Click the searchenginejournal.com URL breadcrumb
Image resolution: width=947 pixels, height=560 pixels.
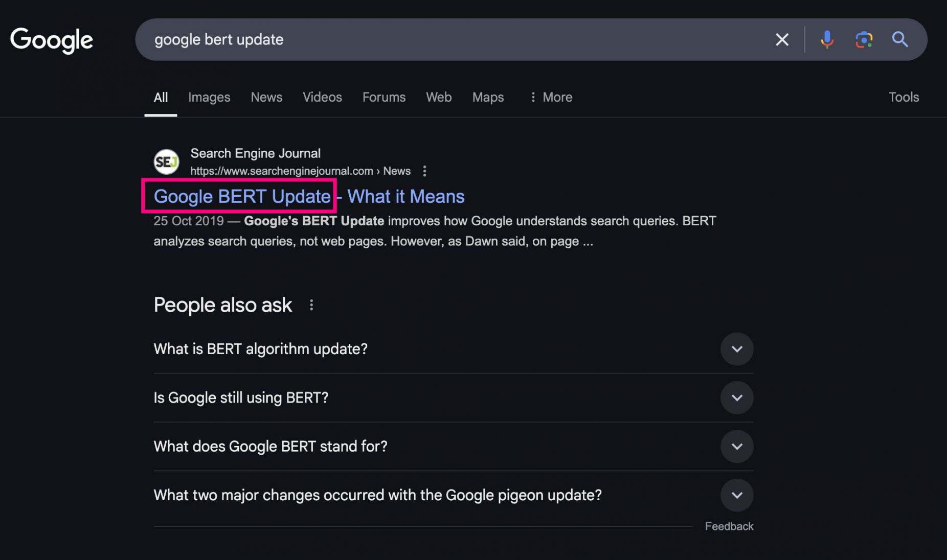click(300, 171)
